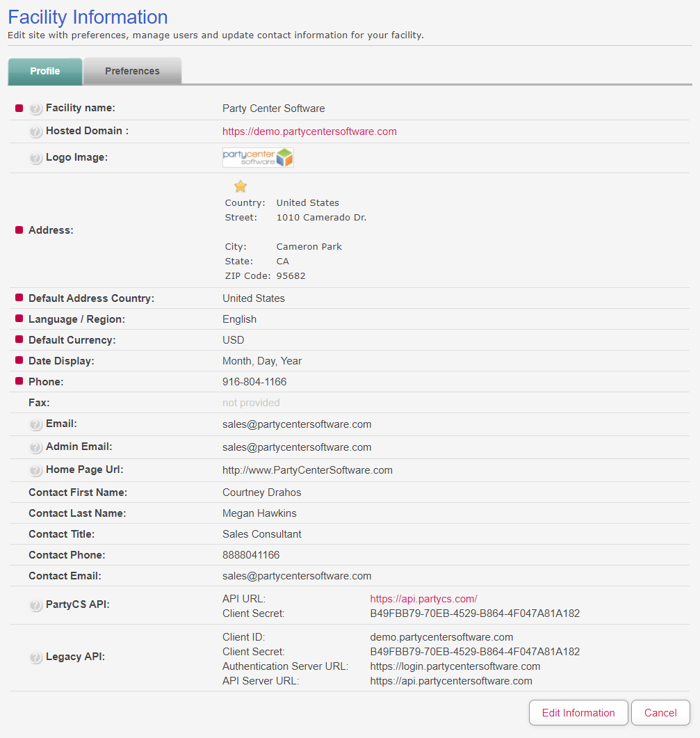Select the Default Address Country value United States
Screen dimensions: 700x738
pos(254,298)
